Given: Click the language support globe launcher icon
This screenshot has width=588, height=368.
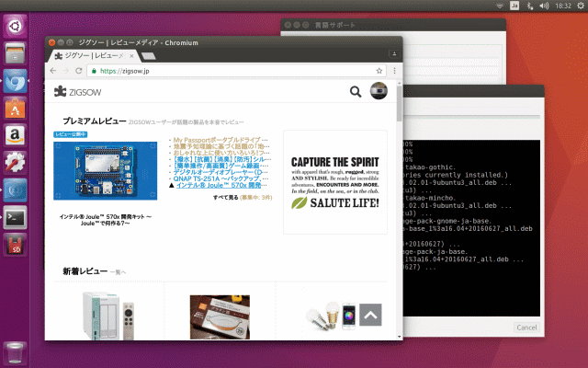Looking at the screenshot, I should (15, 190).
